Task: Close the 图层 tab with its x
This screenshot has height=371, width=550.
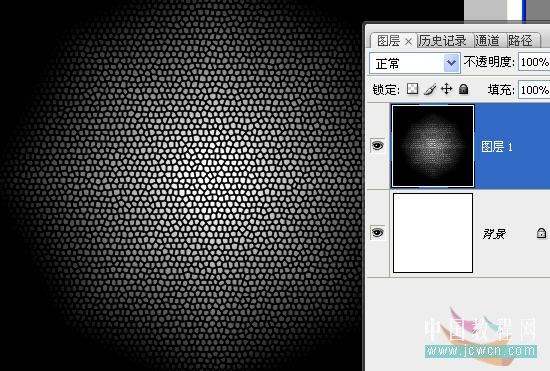Action: click(408, 42)
